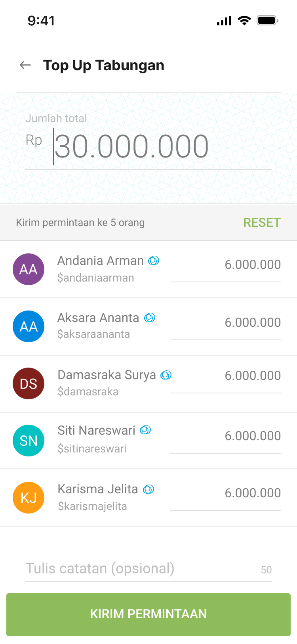
Task: Change Siti Nareswari's amount field
Action: point(226,436)
